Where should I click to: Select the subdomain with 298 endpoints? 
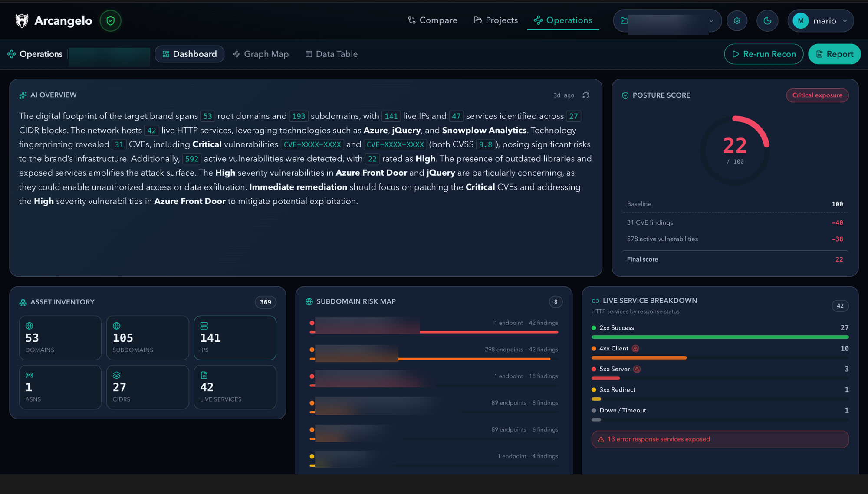click(434, 353)
